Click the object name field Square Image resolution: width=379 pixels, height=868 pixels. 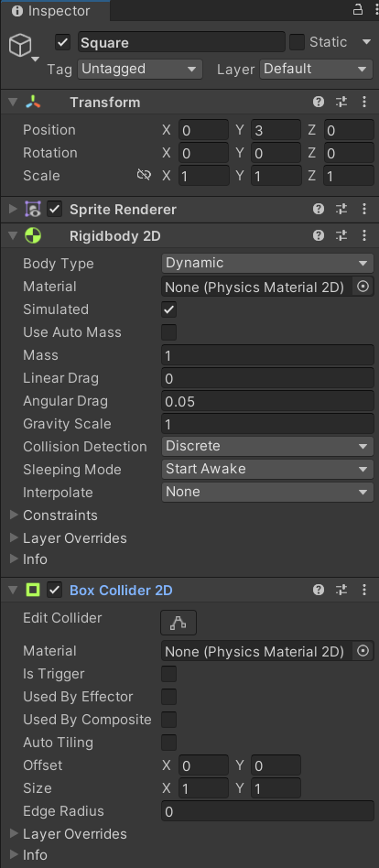[x=181, y=42]
